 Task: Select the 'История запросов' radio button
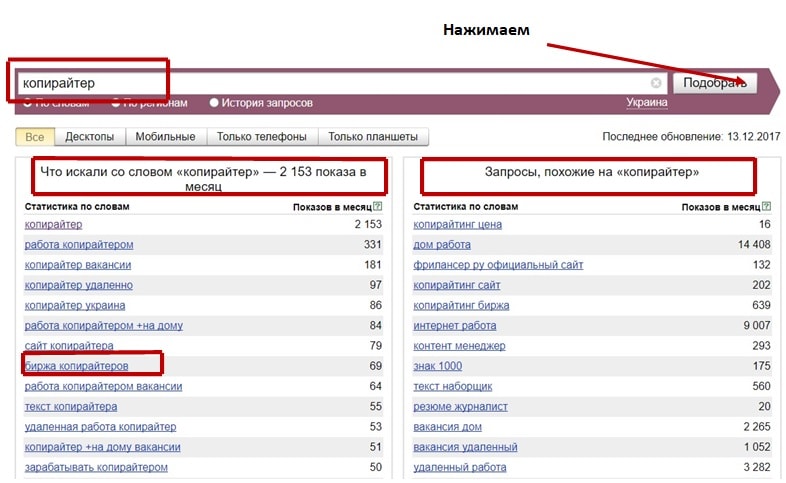[214, 103]
